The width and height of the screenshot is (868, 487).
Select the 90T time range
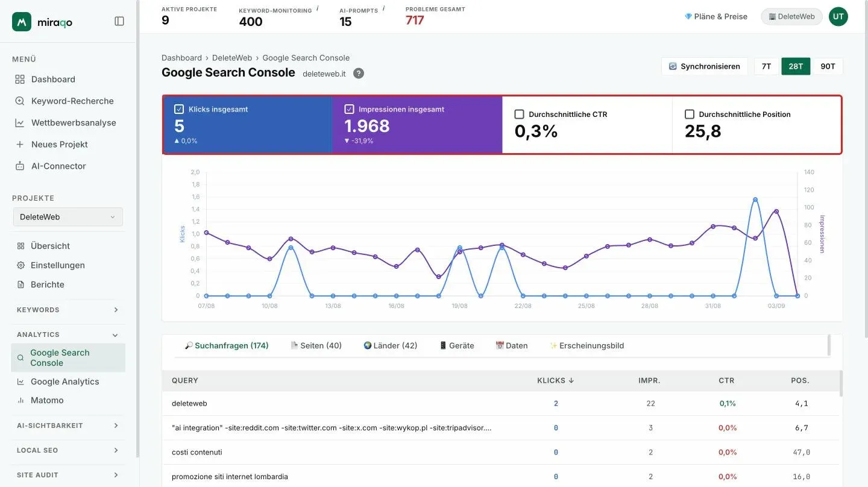(x=828, y=66)
